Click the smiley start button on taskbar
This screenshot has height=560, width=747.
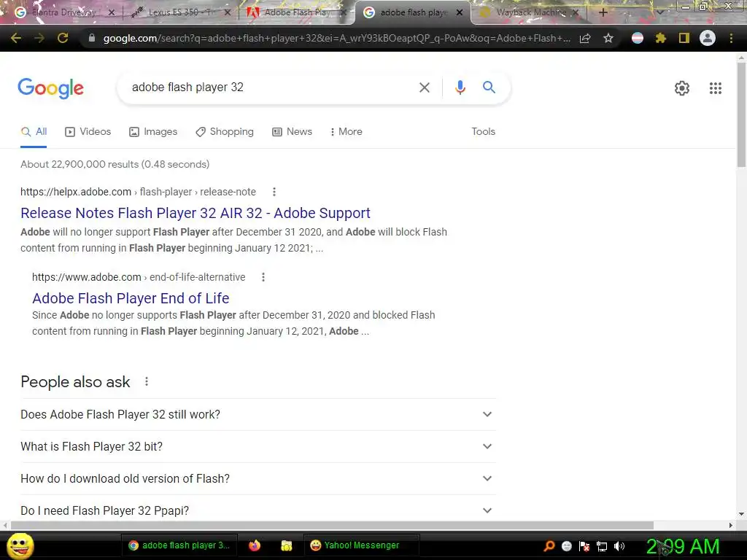20,545
